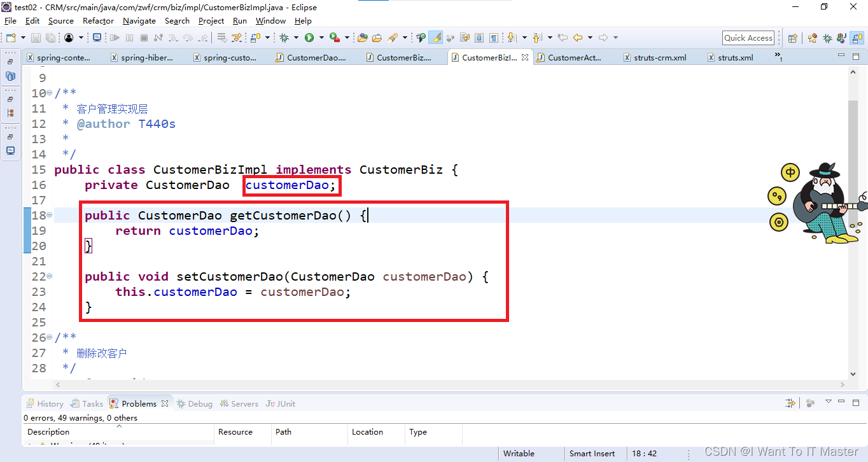Image resolution: width=868 pixels, height=462 pixels.
Task: Open the JUnit view tab
Action: (x=281, y=403)
